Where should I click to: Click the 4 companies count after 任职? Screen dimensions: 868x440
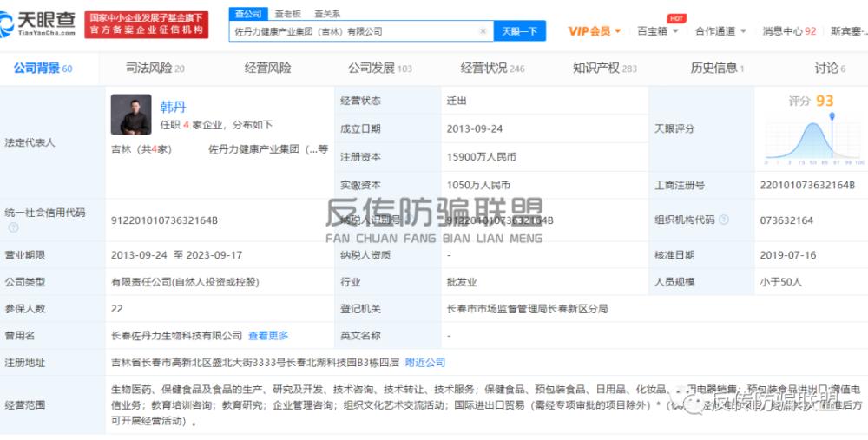click(187, 125)
